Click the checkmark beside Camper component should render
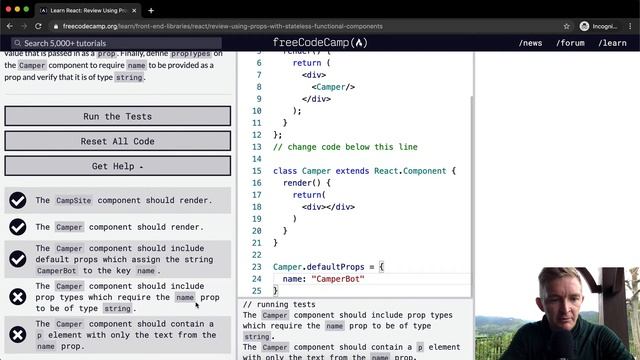 [x=18, y=227]
